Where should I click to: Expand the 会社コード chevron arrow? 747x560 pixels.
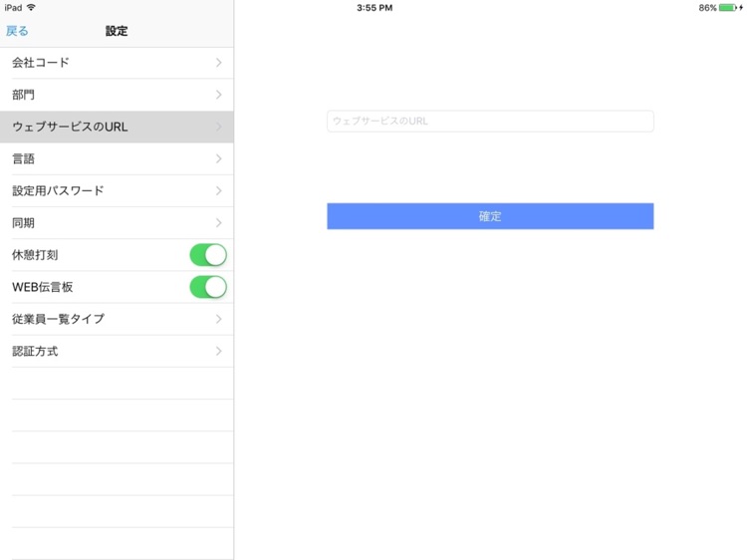(219, 63)
